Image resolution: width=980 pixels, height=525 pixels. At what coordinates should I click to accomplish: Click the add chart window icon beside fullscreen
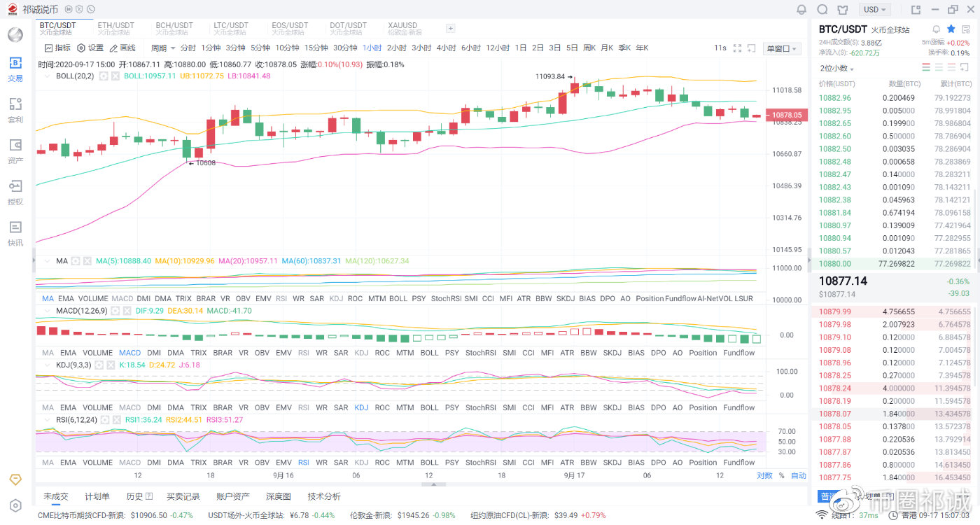point(752,48)
